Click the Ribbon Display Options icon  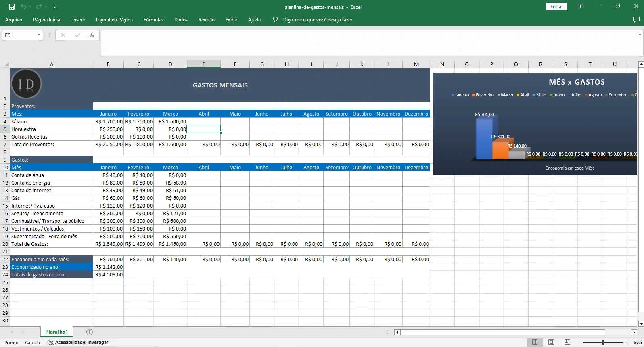pos(580,6)
